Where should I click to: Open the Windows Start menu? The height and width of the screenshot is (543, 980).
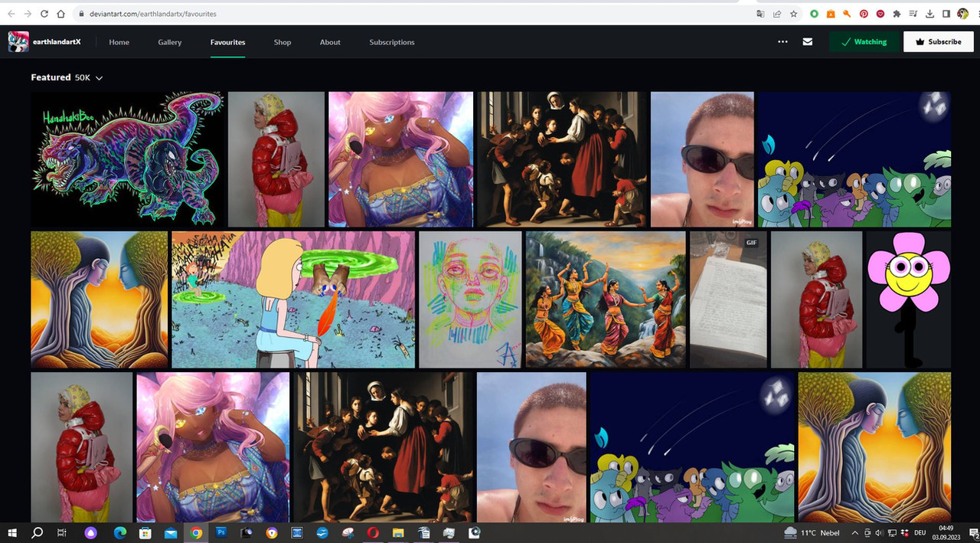click(12, 532)
